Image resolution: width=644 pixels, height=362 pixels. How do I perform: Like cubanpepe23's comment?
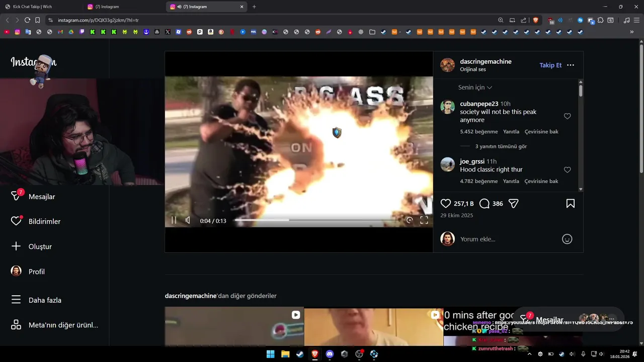click(567, 116)
